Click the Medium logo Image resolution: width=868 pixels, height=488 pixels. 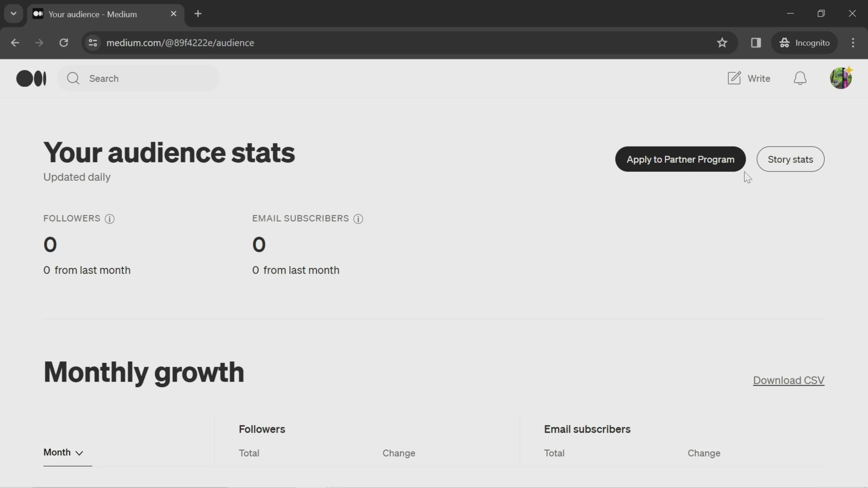pos(31,78)
